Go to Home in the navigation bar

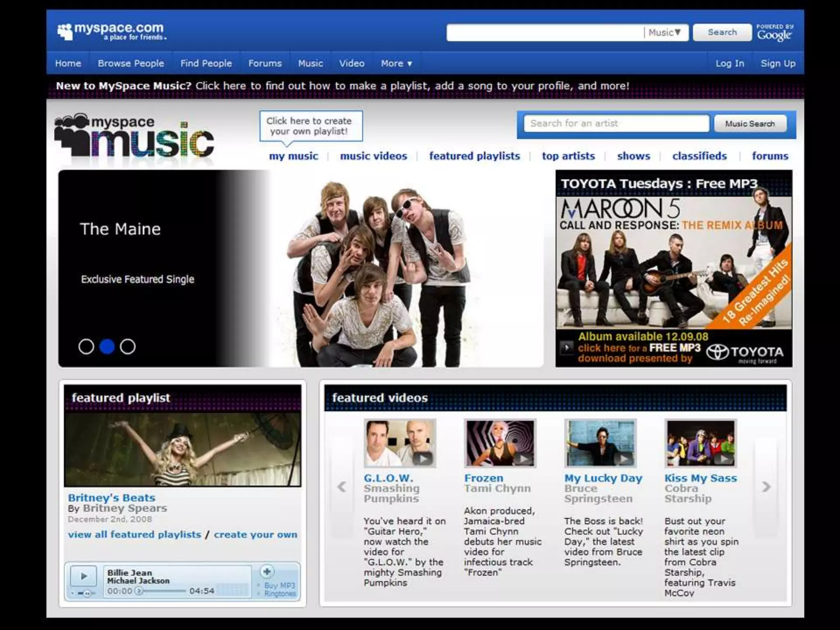68,63
